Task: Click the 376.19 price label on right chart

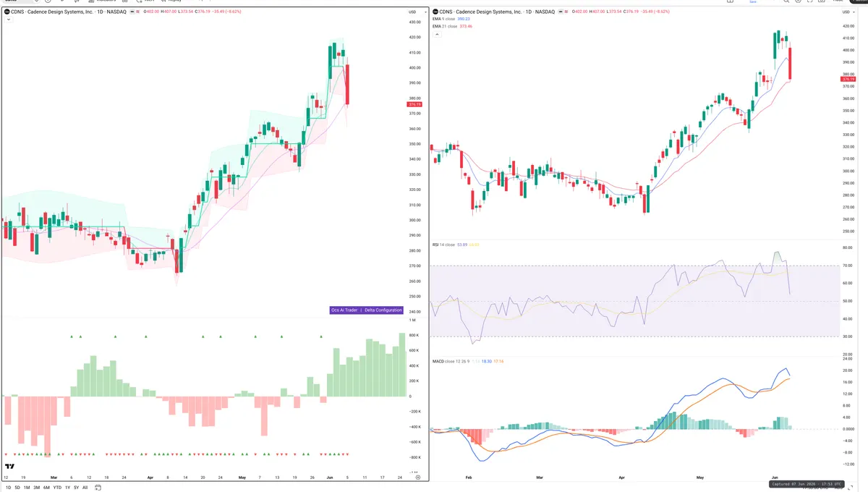Action: pyautogui.click(x=848, y=80)
